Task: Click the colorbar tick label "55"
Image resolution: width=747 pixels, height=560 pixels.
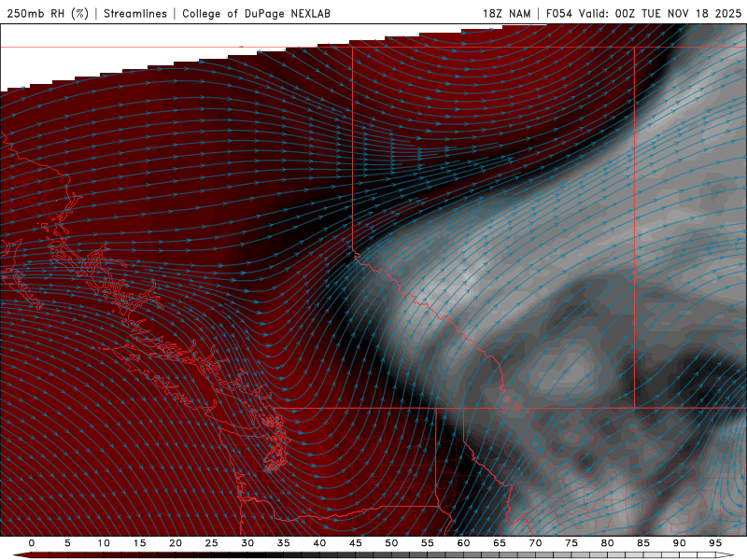Action: pos(428,543)
